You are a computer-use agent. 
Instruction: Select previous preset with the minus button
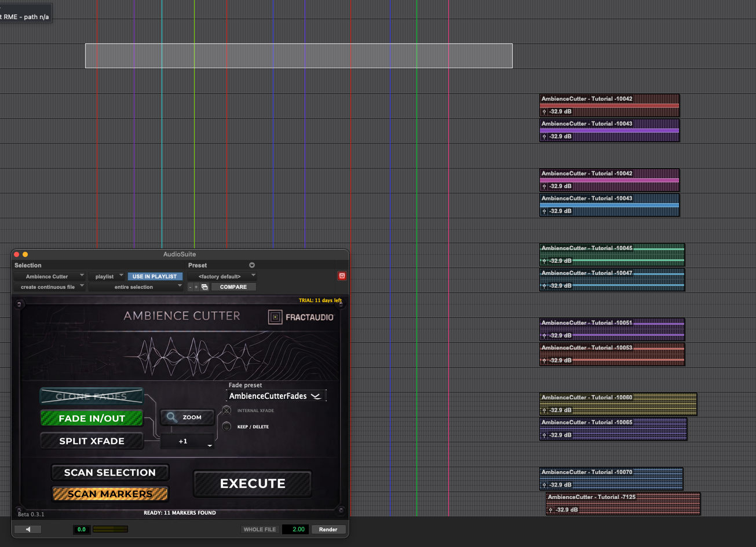pyautogui.click(x=191, y=287)
